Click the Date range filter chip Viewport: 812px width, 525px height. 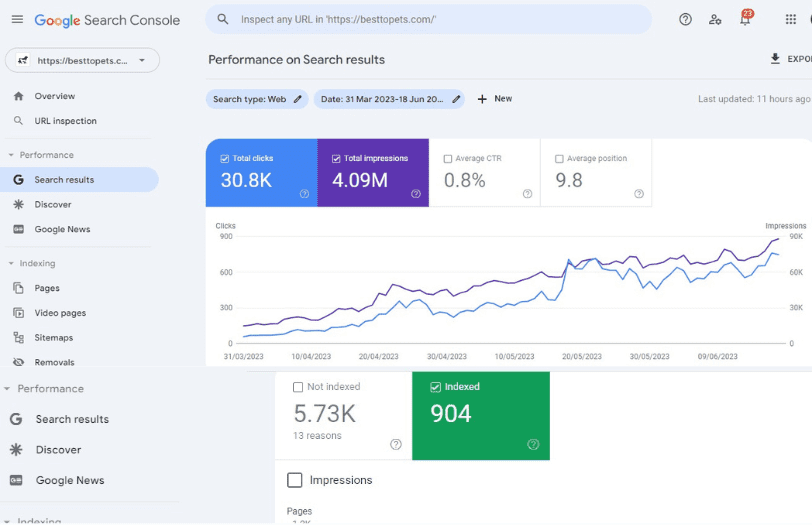[389, 99]
